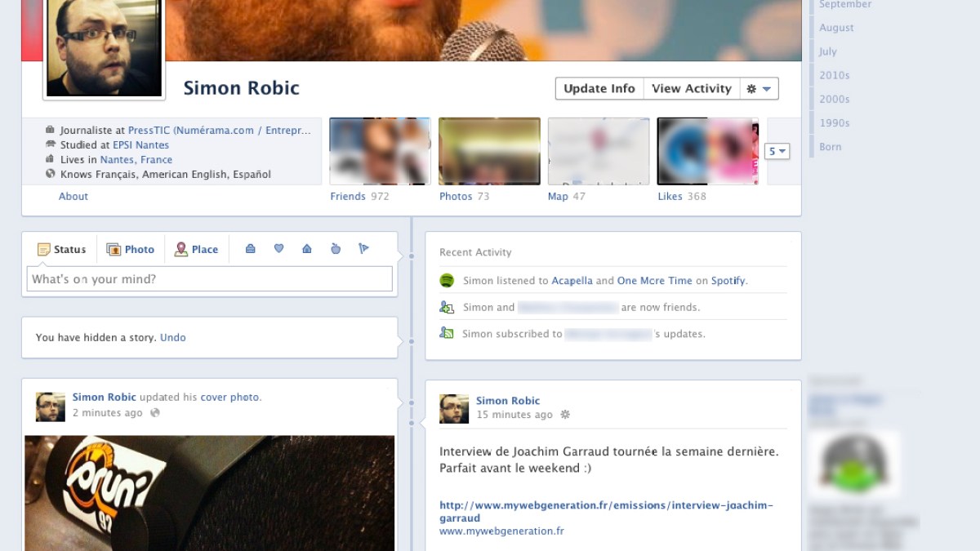Image resolution: width=980 pixels, height=551 pixels.
Task: Click the Map thumbnail
Action: point(599,151)
